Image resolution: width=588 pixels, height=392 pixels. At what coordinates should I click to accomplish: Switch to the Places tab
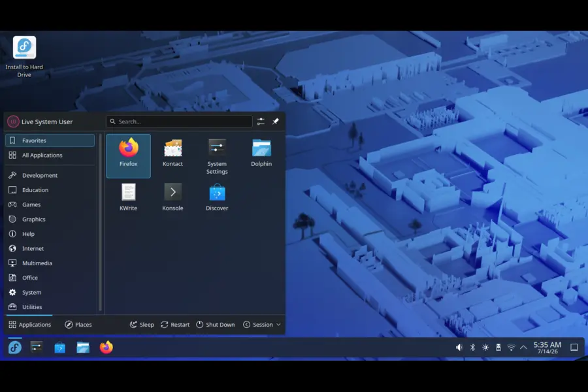click(x=78, y=325)
